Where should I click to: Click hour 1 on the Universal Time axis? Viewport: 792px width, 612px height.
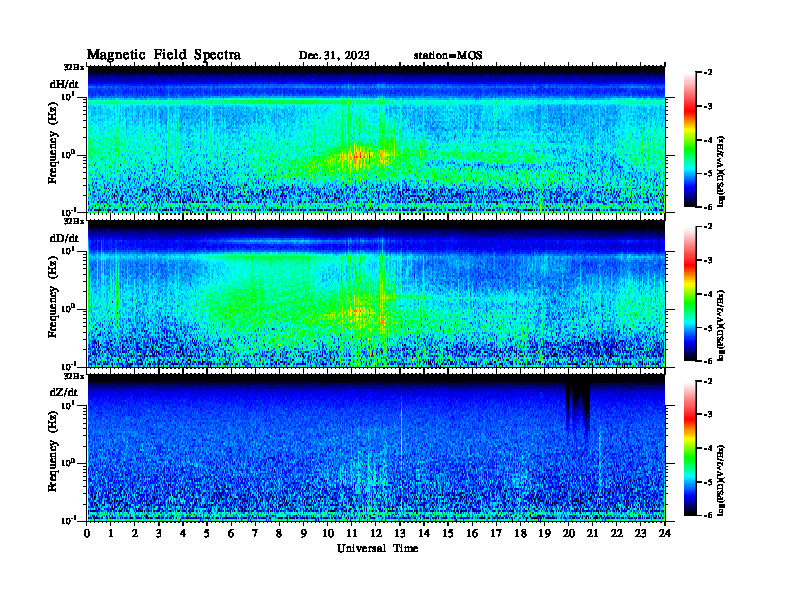coord(111,534)
